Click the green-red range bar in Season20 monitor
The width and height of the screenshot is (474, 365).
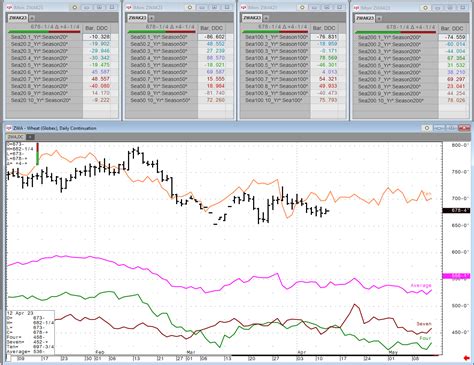coord(44,32)
